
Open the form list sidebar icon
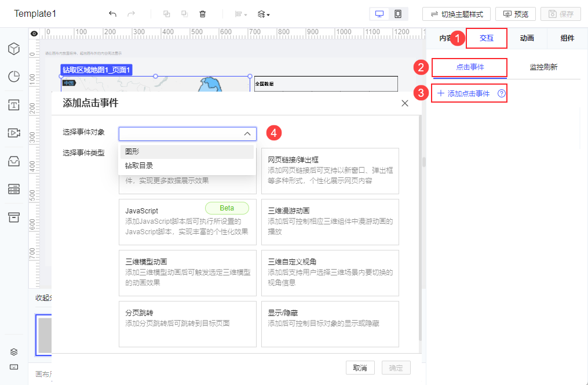click(14, 189)
